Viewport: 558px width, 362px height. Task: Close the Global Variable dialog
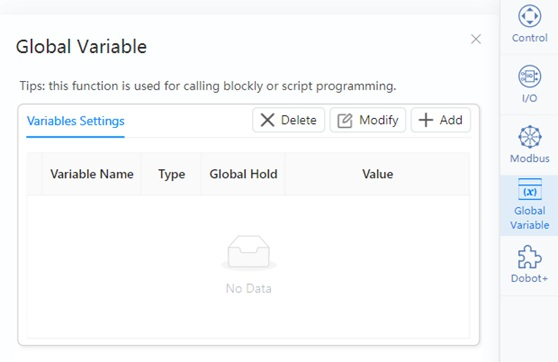(x=476, y=39)
